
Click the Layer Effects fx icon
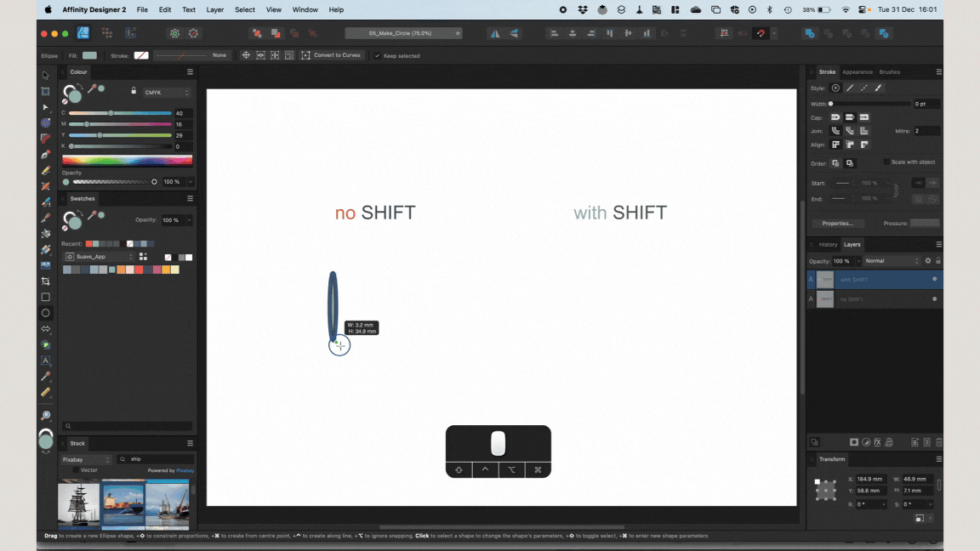(x=878, y=442)
